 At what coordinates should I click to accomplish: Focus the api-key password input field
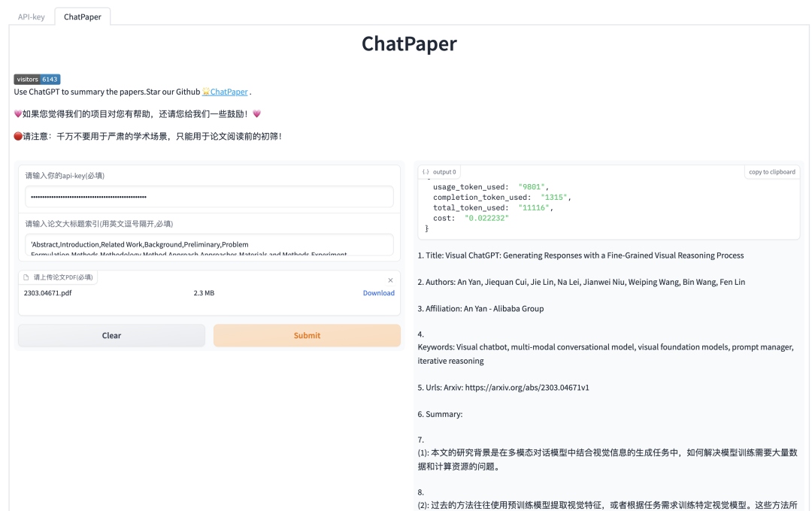pyautogui.click(x=209, y=197)
